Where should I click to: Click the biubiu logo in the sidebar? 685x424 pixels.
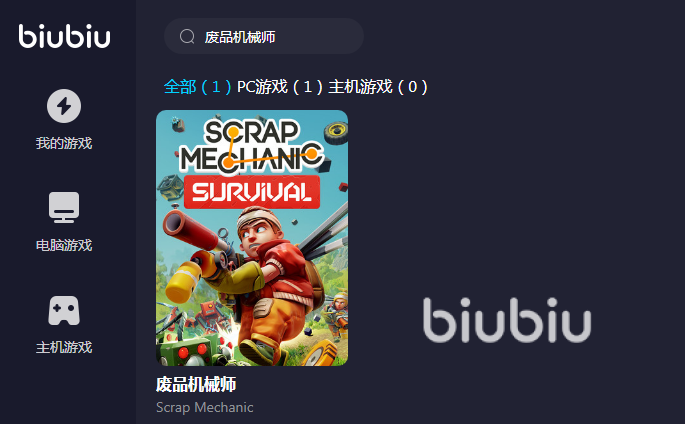click(64, 36)
